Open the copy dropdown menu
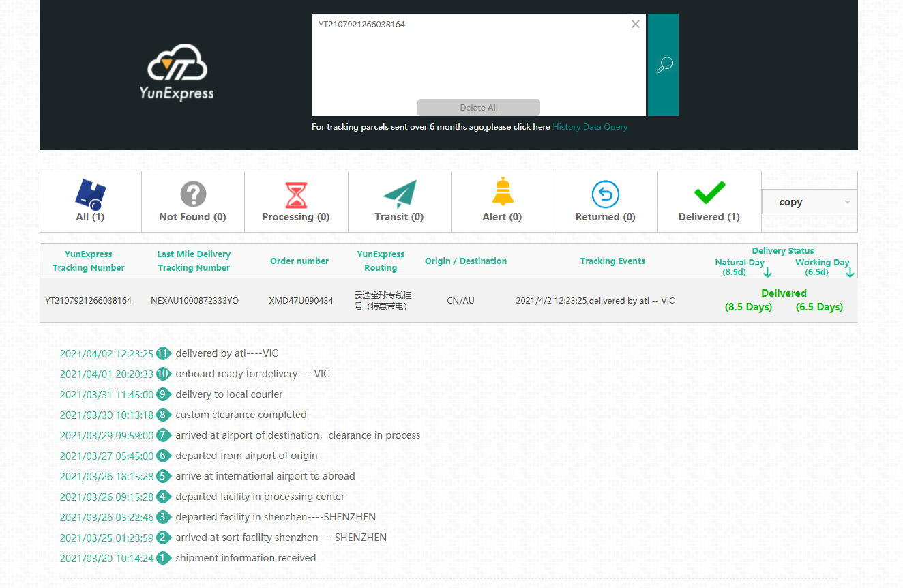The image size is (903, 588). [809, 202]
